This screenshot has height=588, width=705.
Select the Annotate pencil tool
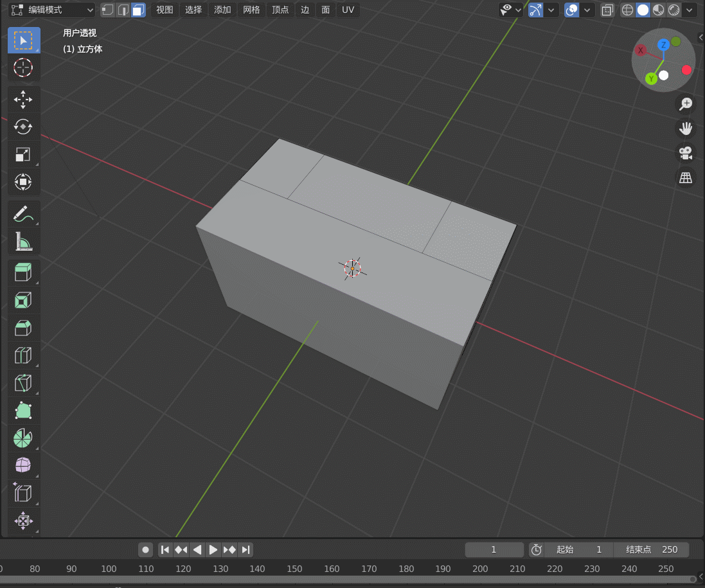click(24, 214)
